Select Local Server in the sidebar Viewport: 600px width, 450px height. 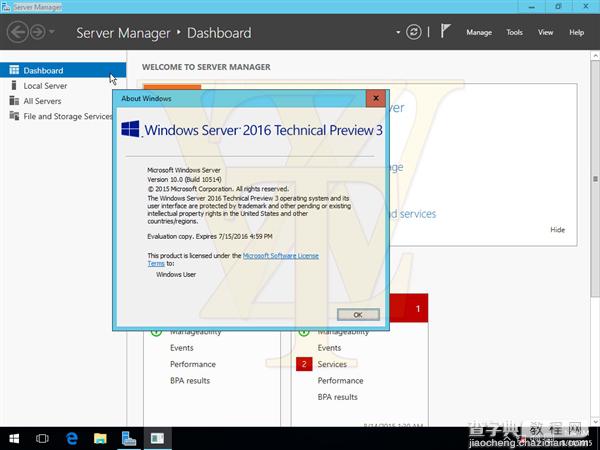click(x=63, y=86)
